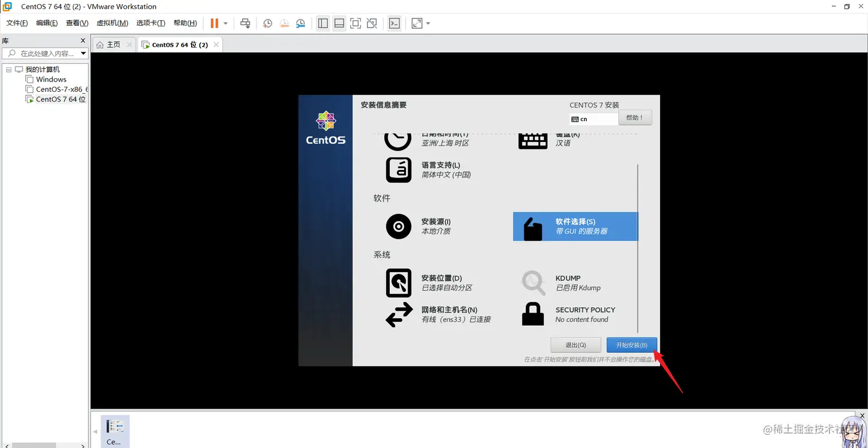Click the 已选择自动分区 status text
This screenshot has width=868, height=448.
click(x=447, y=288)
